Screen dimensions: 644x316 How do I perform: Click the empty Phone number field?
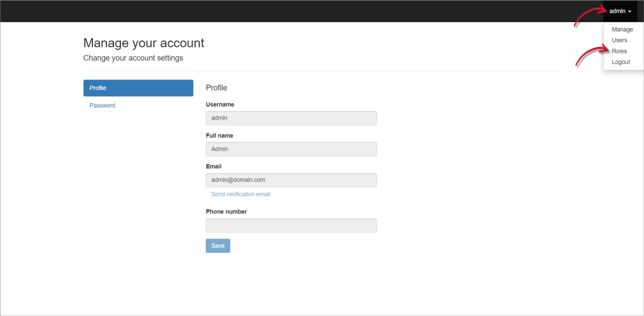click(x=291, y=225)
